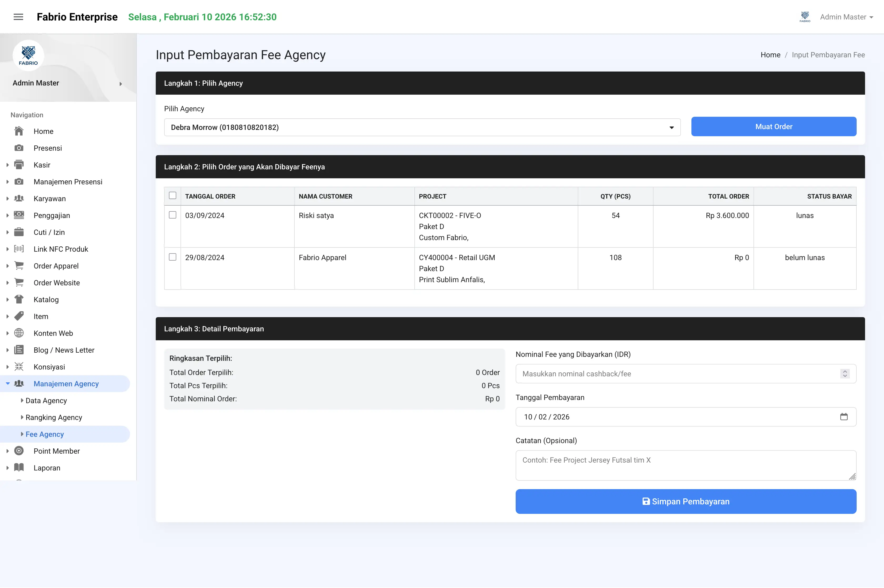Open the Laporan menu item
The image size is (884, 588).
point(47,468)
